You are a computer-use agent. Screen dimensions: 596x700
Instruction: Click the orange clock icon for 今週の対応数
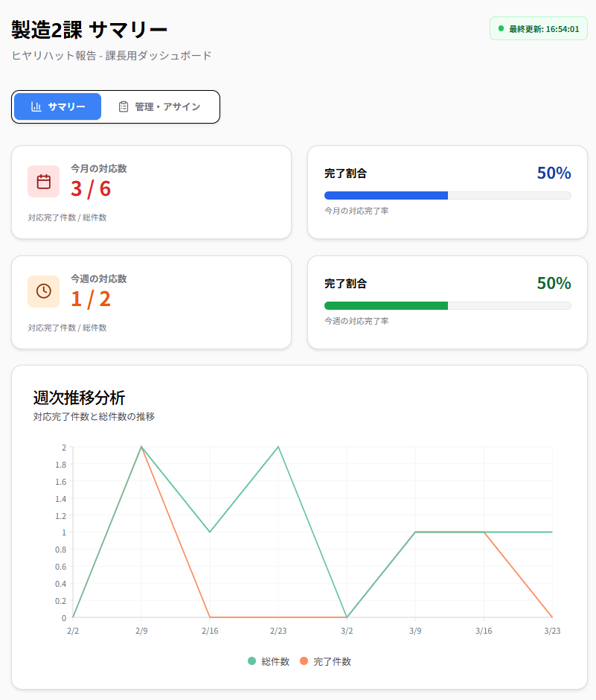[43, 291]
